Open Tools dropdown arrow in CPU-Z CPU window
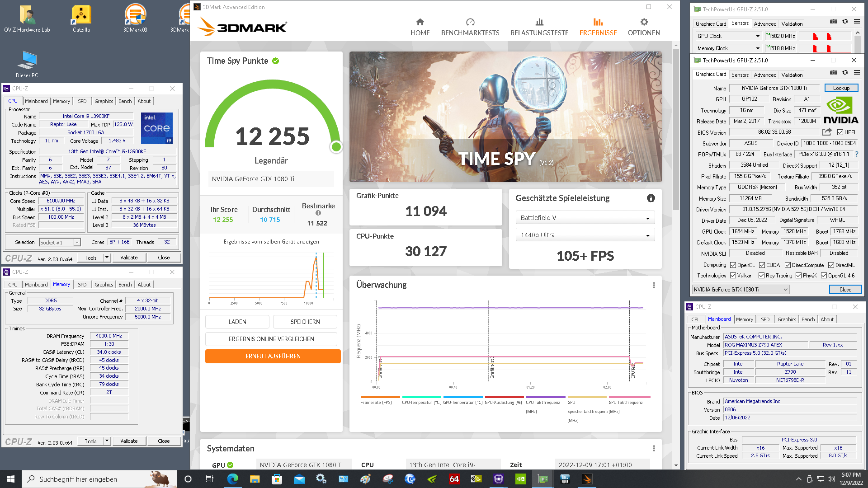This screenshot has width=868, height=488. [107, 258]
